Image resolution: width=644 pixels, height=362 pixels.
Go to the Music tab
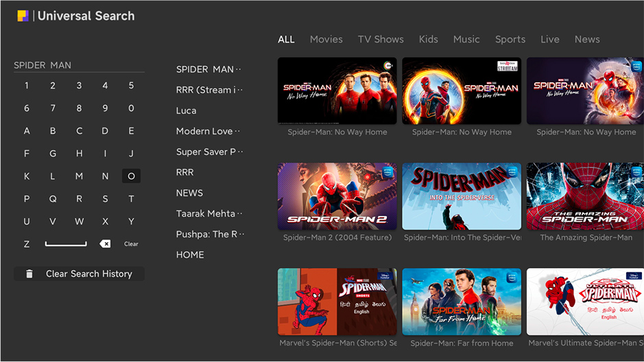click(x=466, y=39)
